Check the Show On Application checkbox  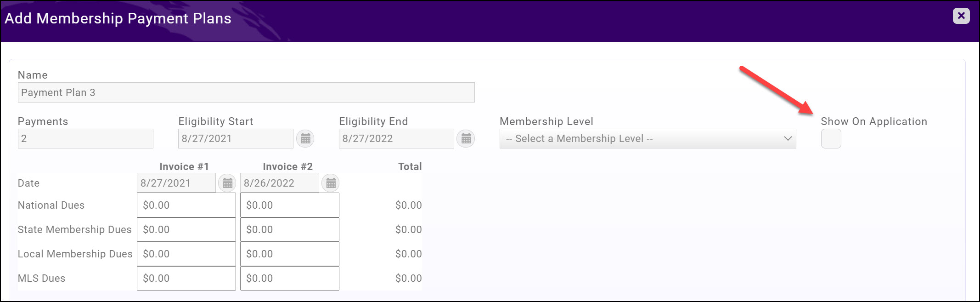831,138
